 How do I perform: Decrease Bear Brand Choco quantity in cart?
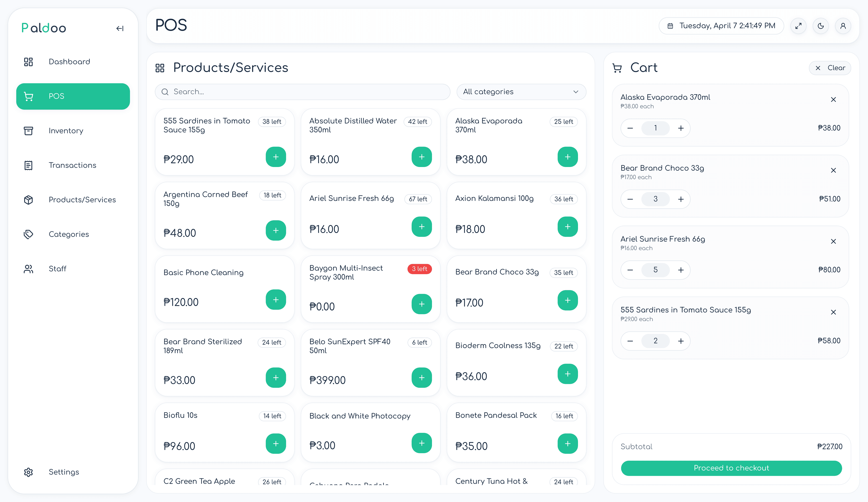coord(630,199)
